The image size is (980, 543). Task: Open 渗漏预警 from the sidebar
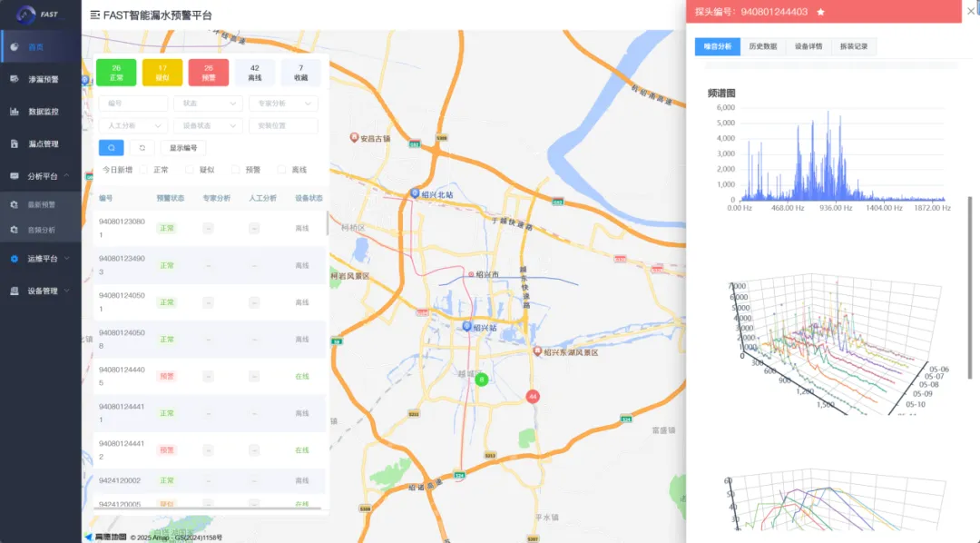42,79
